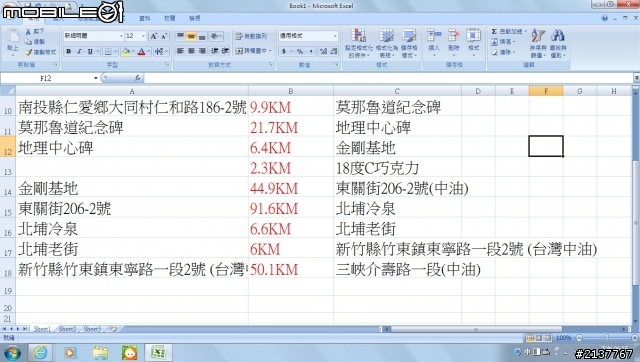The image size is (640, 362).
Task: Toggle italic formatting
Action: point(79,51)
